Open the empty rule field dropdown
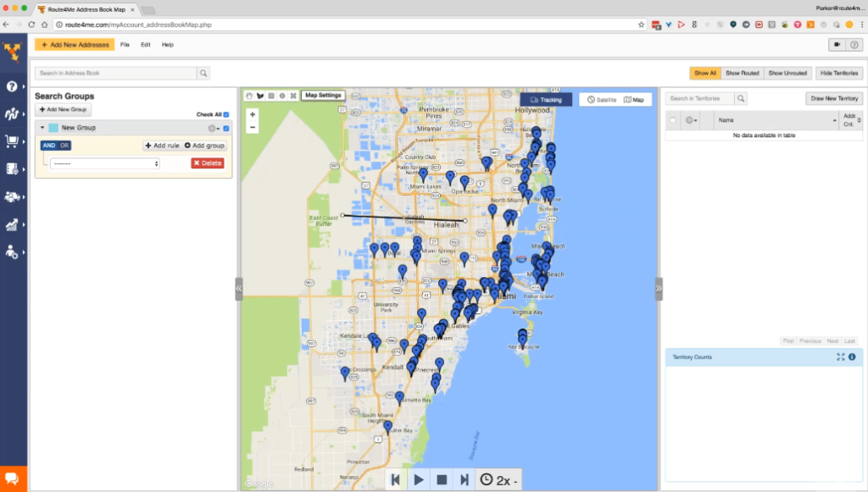The image size is (868, 492). 105,163
